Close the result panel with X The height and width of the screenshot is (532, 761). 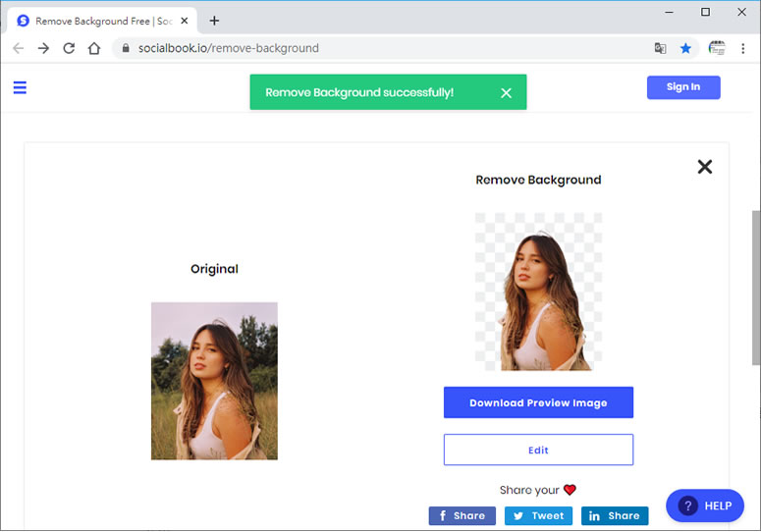[x=704, y=167]
